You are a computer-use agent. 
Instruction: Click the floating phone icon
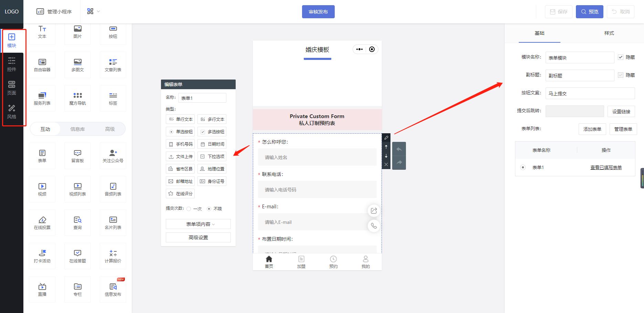[x=374, y=226]
